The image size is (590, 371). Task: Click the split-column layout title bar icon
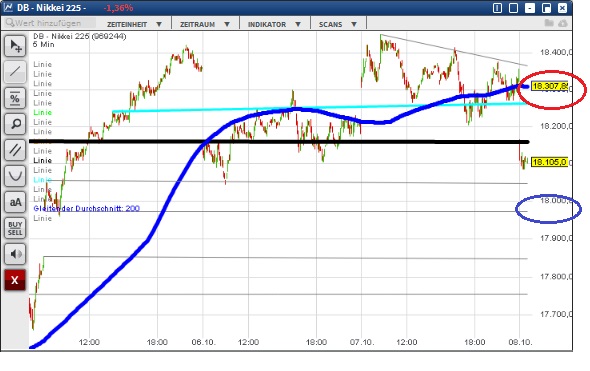(x=497, y=8)
